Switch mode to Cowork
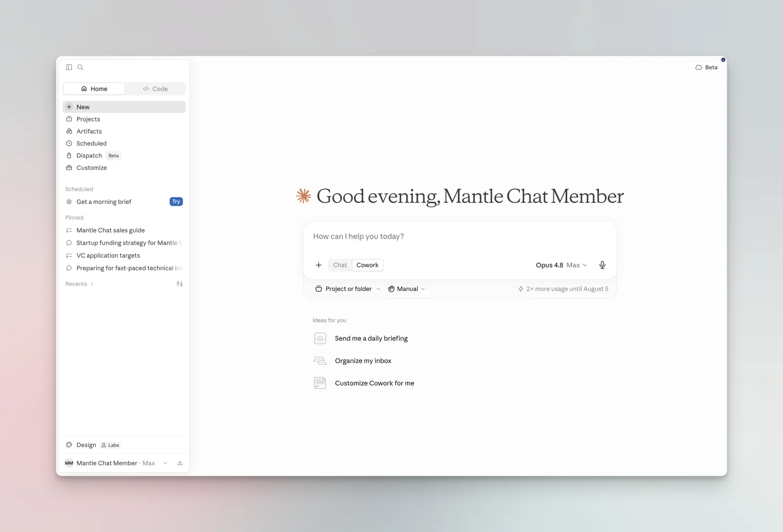 [368, 265]
